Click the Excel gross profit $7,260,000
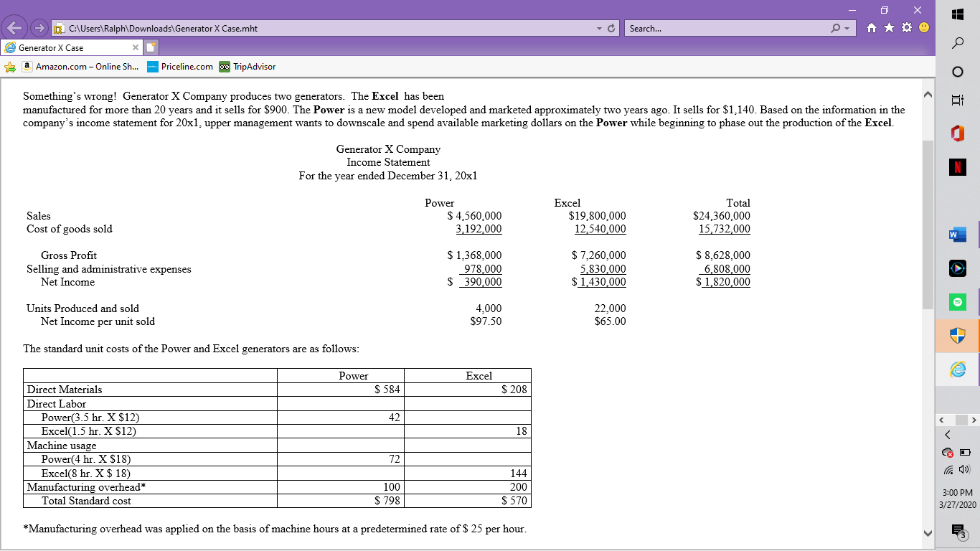The height and width of the screenshot is (551, 980). (598, 255)
